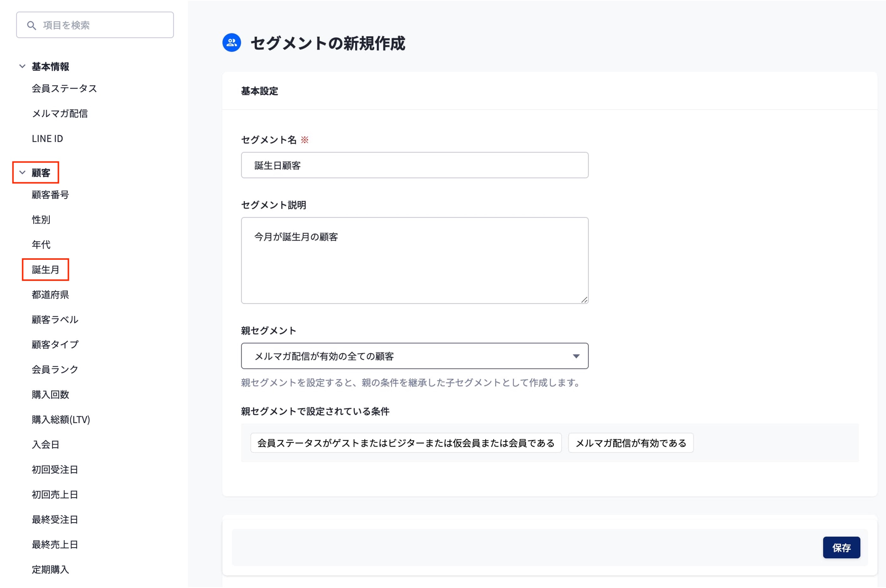Click the blue segment users icon
This screenshot has width=886, height=588.
[x=232, y=43]
